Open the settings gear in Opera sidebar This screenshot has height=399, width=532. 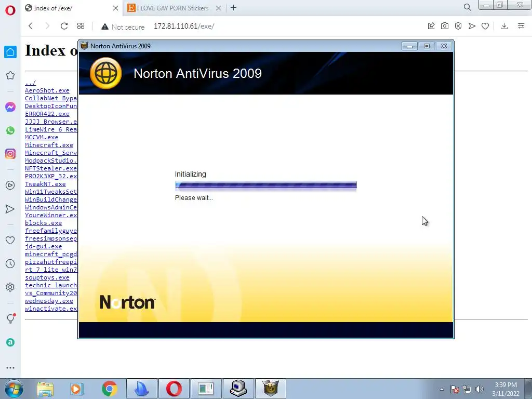pyautogui.click(x=10, y=287)
